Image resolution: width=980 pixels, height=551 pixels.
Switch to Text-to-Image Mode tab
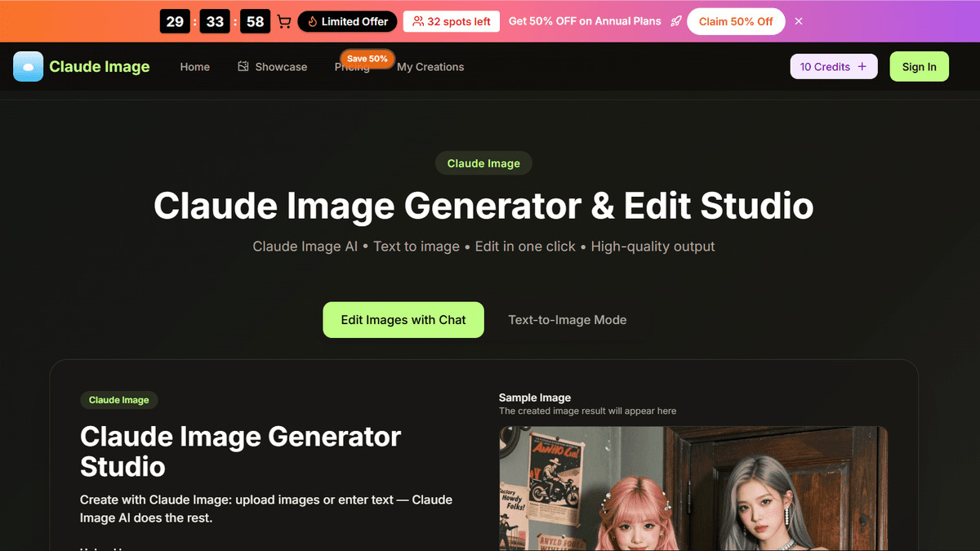tap(568, 320)
